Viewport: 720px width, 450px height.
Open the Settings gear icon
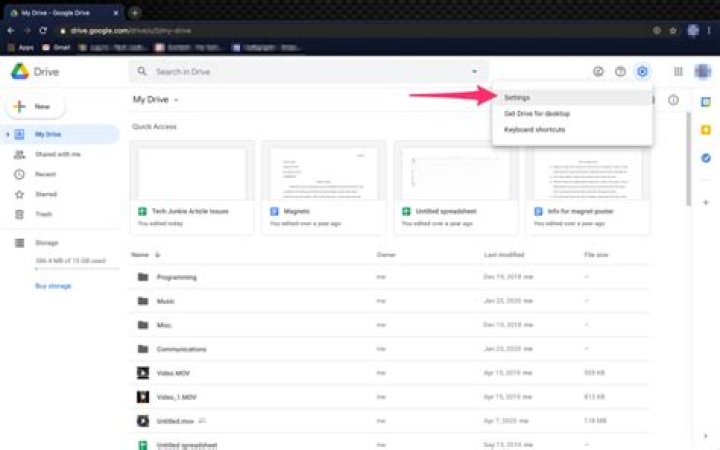point(642,72)
